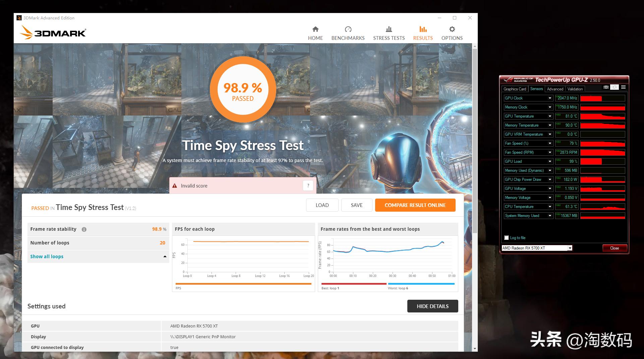Image resolution: width=644 pixels, height=359 pixels.
Task: Click the System Memory Used value 15367 MB
Action: coord(567,216)
